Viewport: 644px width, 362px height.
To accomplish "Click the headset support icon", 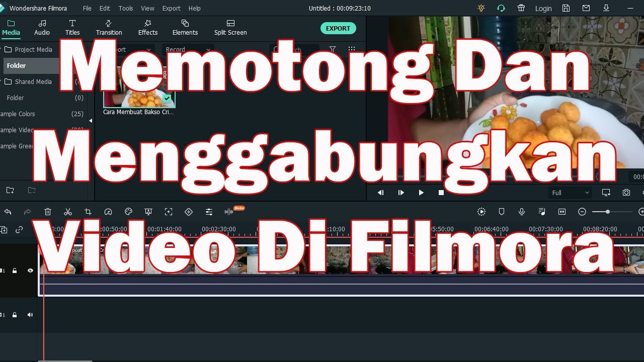I will point(501,8).
